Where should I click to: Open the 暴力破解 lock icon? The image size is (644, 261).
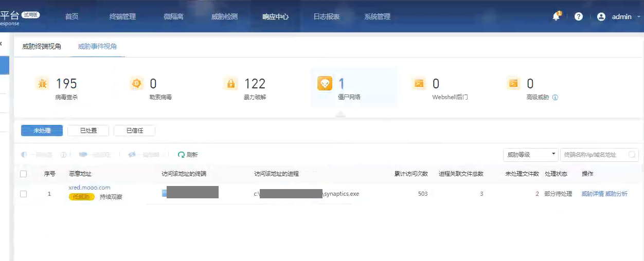tap(230, 83)
